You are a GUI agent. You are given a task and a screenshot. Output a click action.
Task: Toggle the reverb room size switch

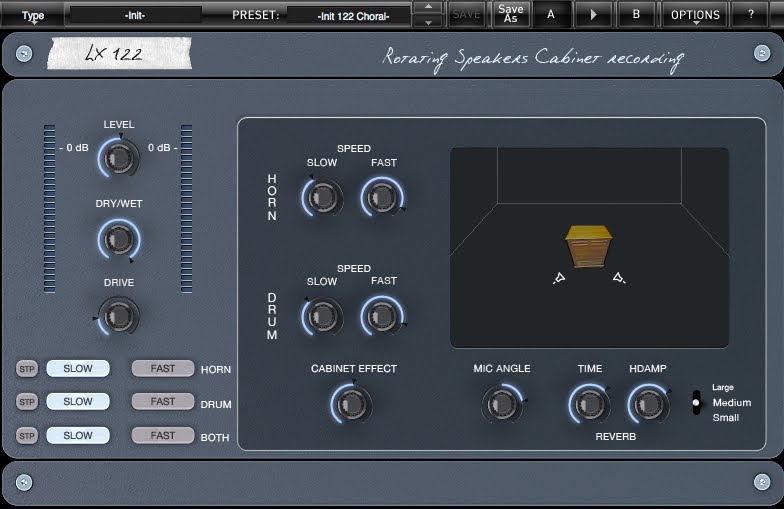696,402
